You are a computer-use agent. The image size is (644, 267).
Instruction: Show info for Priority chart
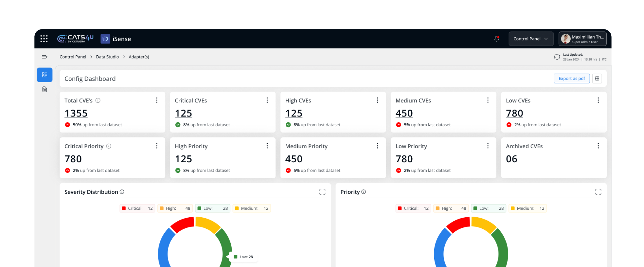pos(364,192)
